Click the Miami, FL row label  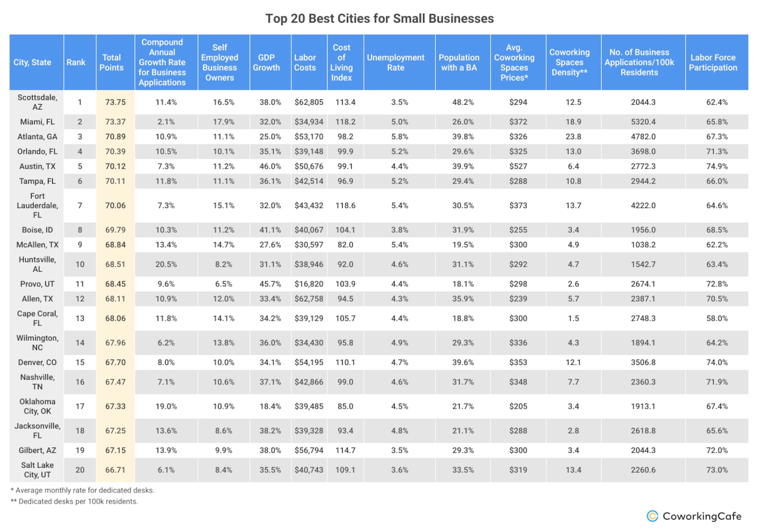36,122
